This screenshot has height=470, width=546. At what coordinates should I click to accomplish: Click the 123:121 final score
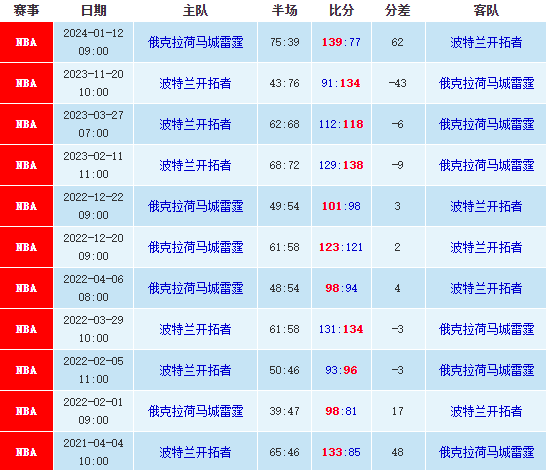341,247
